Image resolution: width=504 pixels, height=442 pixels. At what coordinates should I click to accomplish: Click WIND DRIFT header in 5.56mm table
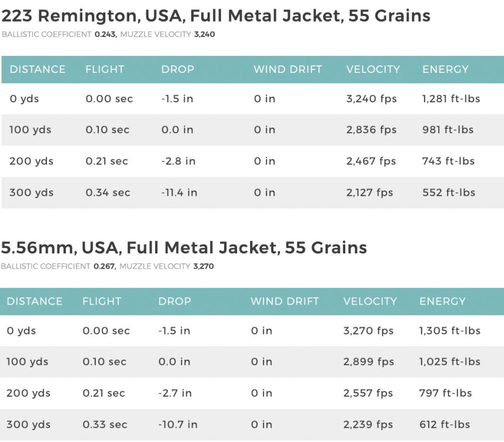tap(285, 301)
